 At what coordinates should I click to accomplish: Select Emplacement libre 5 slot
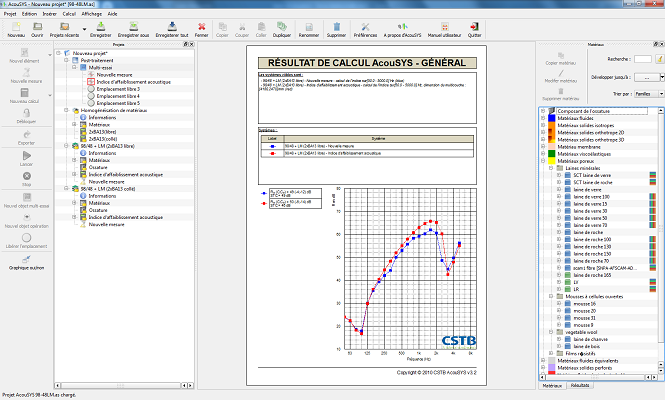click(118, 103)
